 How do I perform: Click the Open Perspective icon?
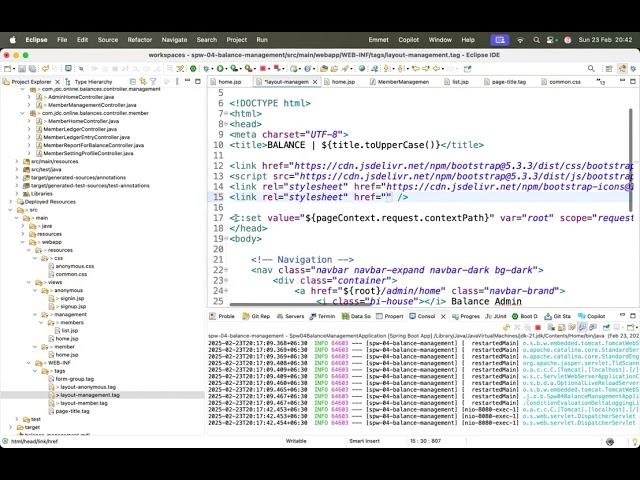point(609,69)
